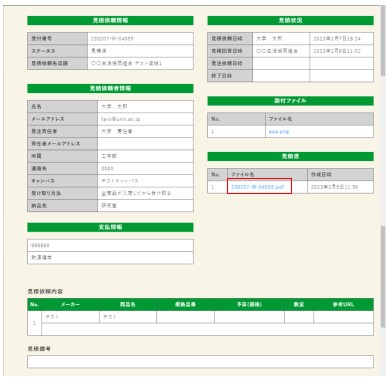This screenshot has height=379, width=389.
Task: Select the テストキャンパス value
Action: (x=120, y=181)
